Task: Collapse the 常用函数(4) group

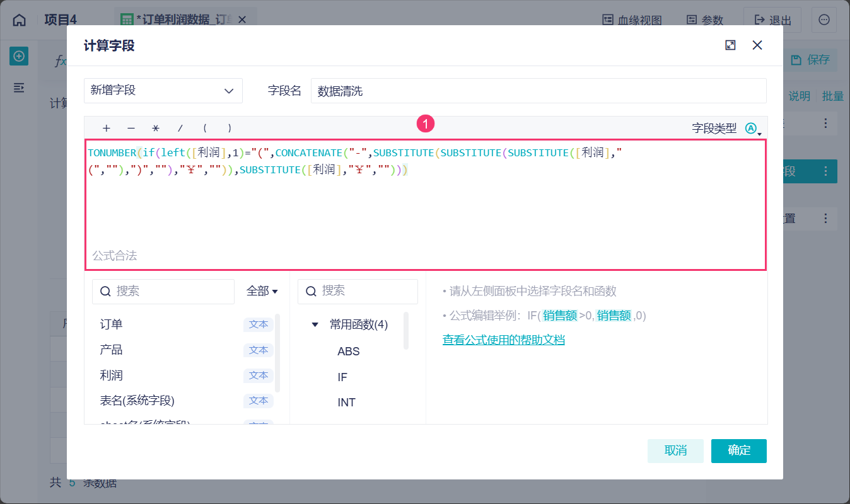Action: (x=315, y=325)
